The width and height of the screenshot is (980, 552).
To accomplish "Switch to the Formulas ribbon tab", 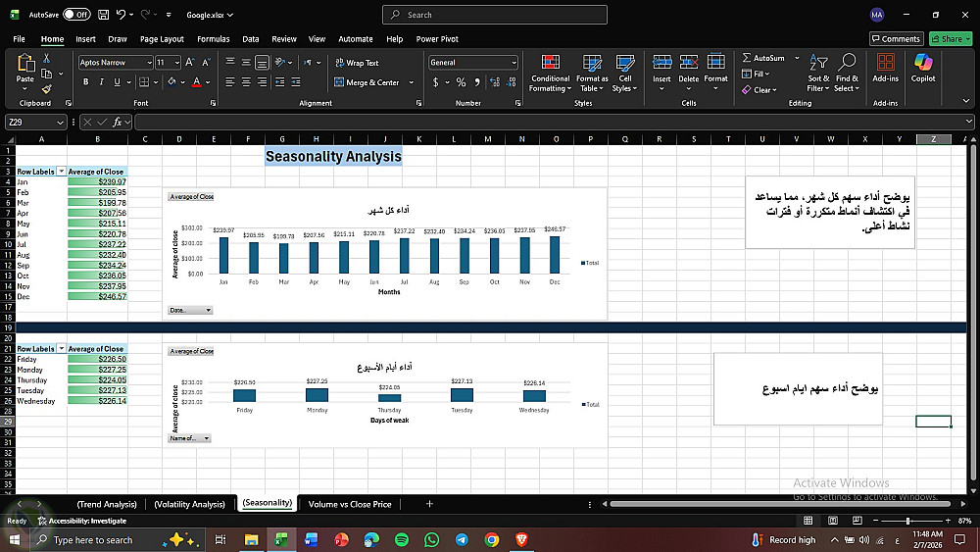I will click(213, 39).
